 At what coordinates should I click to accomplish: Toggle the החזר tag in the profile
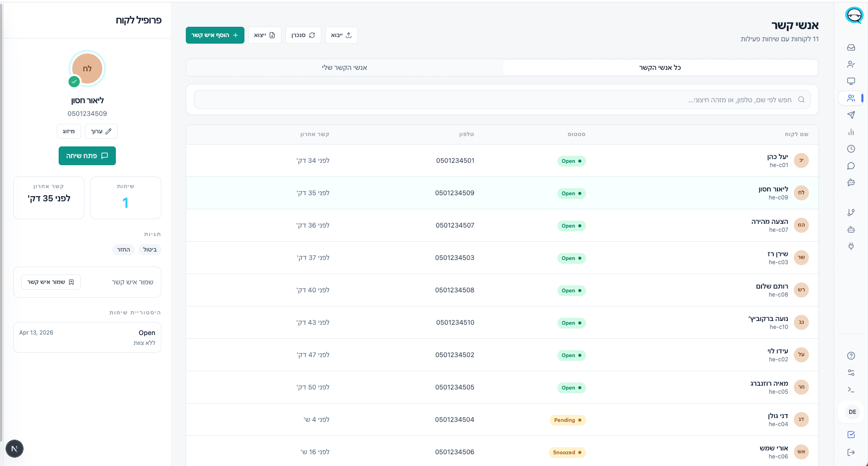(123, 249)
